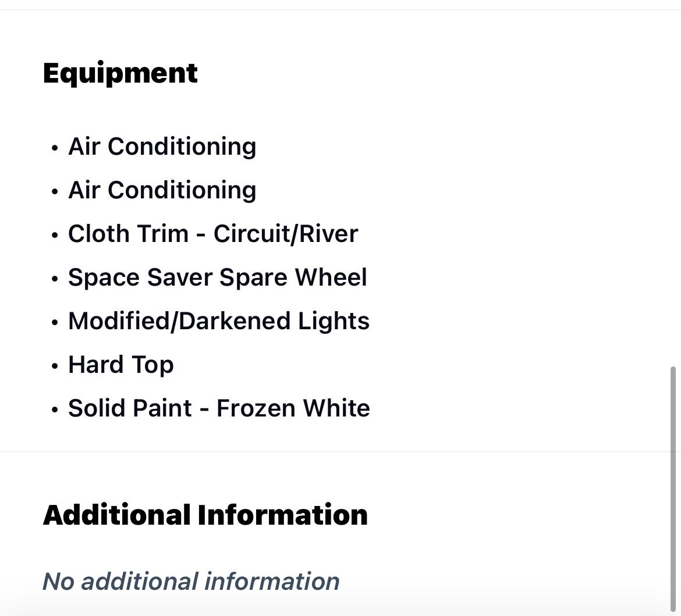This screenshot has height=616, width=681.
Task: Click the No additional information text
Action: coord(191,582)
